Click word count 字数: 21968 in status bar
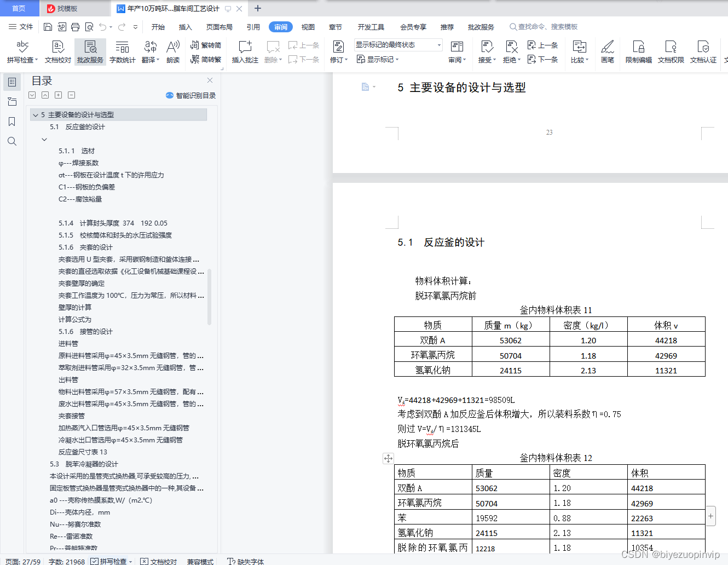This screenshot has height=565, width=728. click(67, 561)
